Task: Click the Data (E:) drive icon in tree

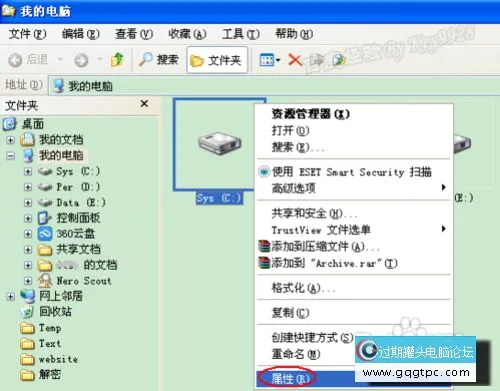Action: (45, 203)
